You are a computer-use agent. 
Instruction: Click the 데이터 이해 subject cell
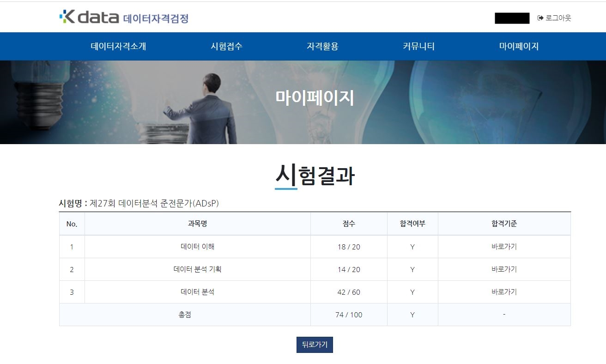(198, 247)
